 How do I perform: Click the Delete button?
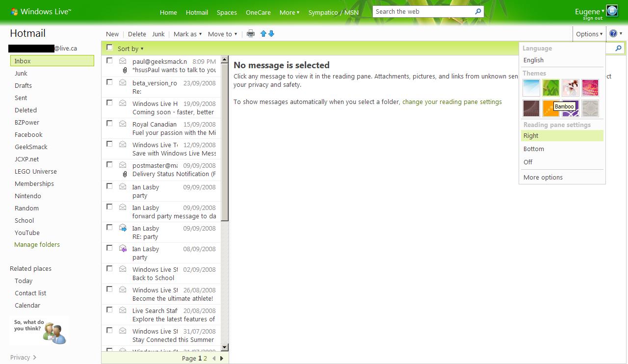click(x=137, y=34)
